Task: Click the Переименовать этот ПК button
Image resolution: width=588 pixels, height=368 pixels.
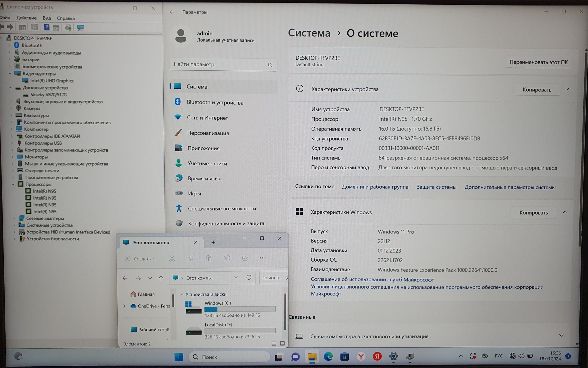Action: 538,62
